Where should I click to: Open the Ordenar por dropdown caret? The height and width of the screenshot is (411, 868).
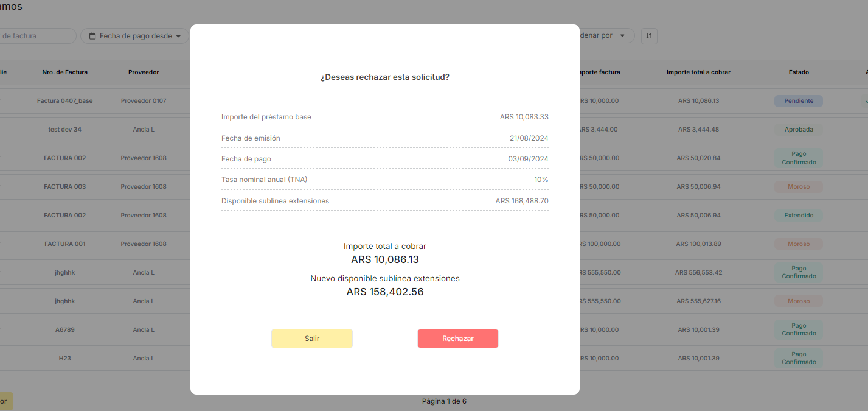622,36
